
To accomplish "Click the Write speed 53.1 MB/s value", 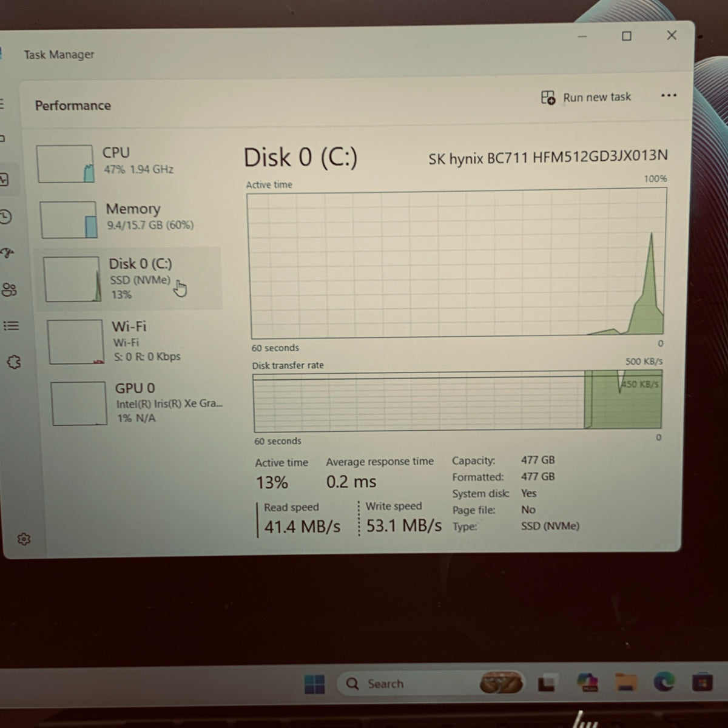I will 404,525.
